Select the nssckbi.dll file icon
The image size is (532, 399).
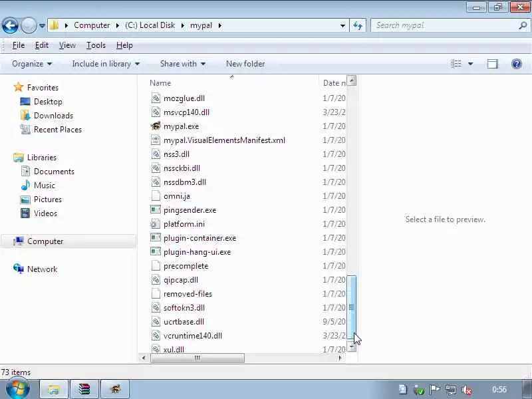point(156,168)
